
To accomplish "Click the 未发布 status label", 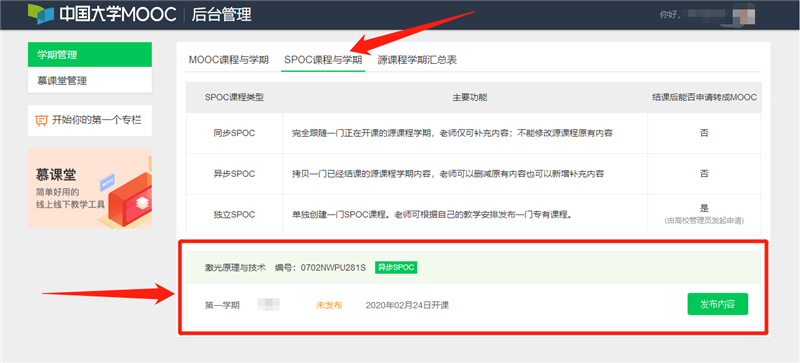I will coord(329,305).
